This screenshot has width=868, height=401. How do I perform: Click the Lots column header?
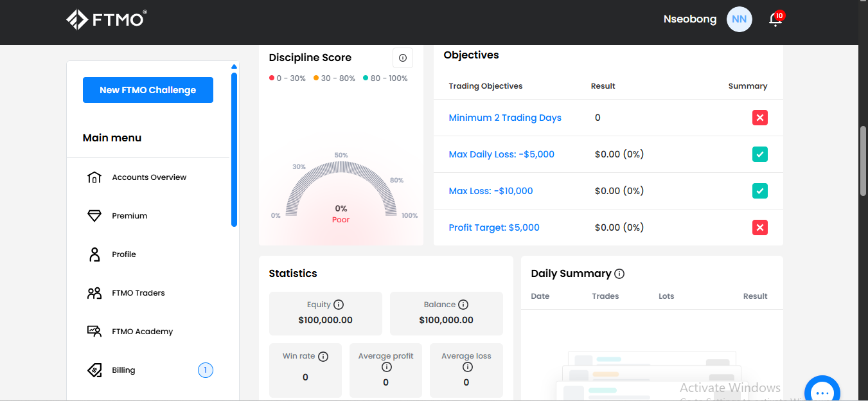(666, 296)
